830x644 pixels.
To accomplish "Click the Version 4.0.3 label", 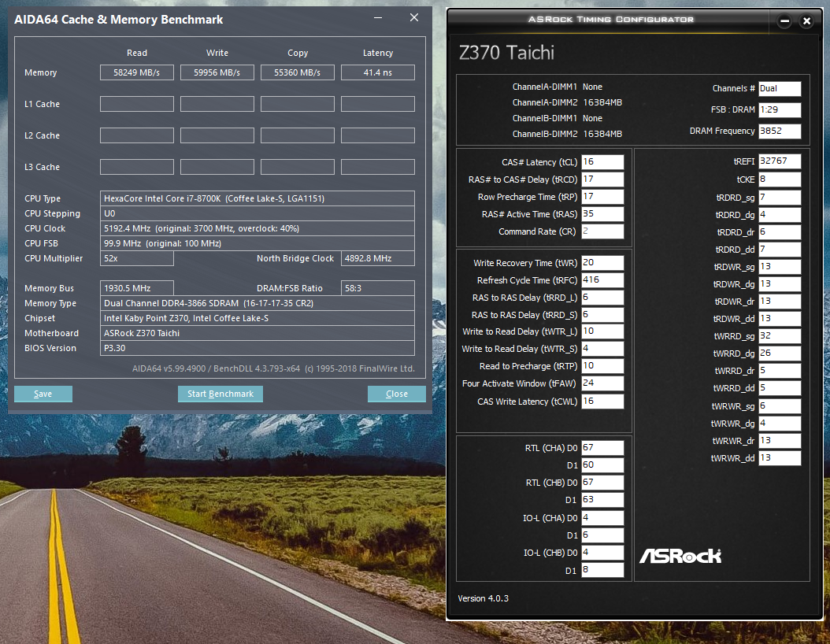I will point(483,598).
